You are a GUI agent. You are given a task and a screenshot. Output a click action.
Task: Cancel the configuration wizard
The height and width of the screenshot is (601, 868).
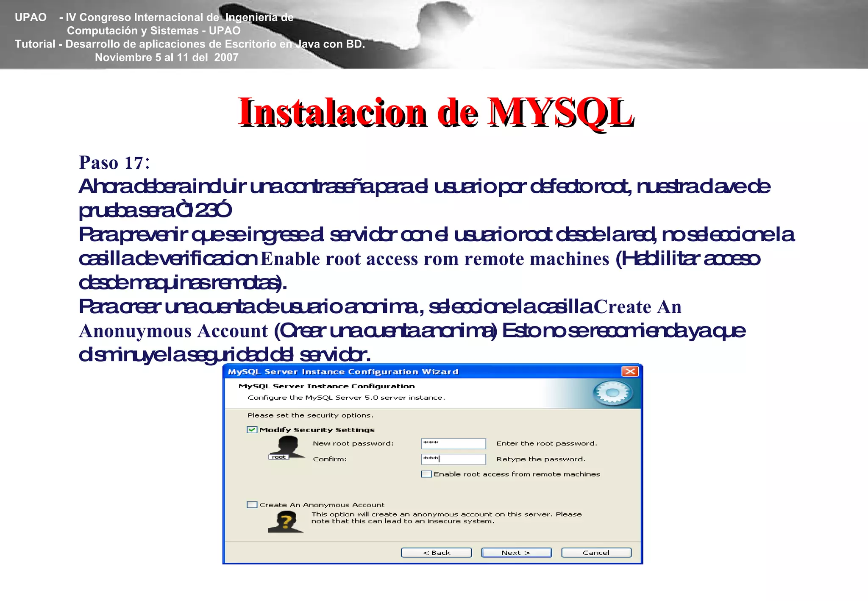(x=596, y=553)
